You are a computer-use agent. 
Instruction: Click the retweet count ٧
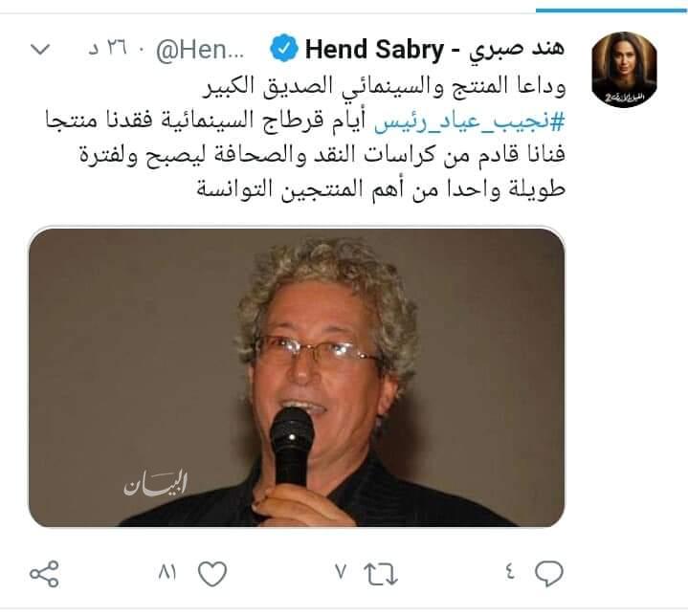coord(342,572)
